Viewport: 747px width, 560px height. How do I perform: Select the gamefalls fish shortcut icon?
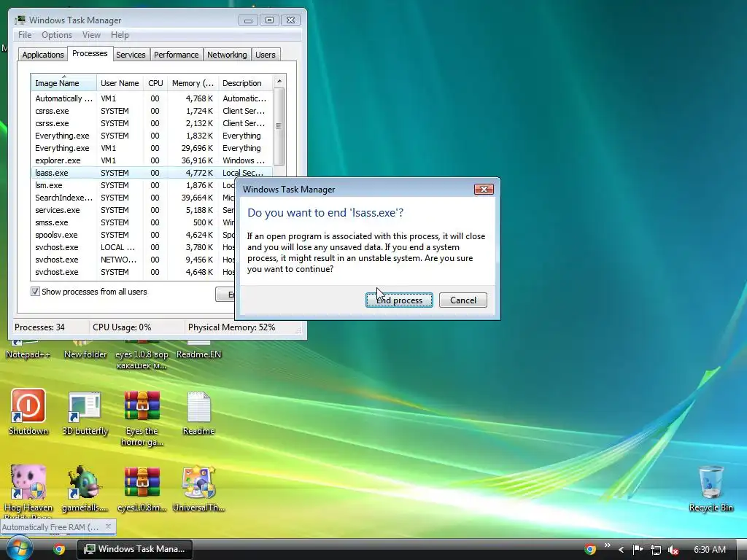click(85, 489)
